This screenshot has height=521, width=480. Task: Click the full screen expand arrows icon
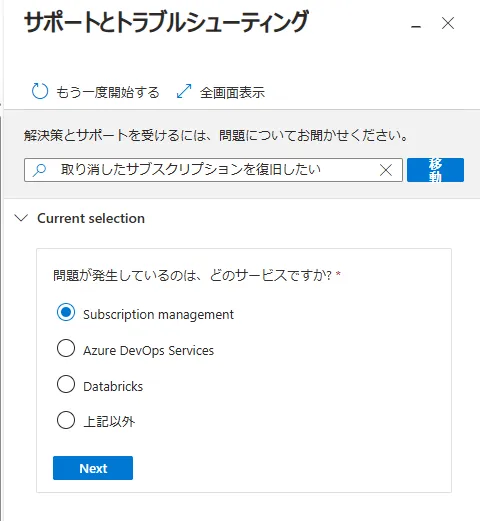click(184, 91)
